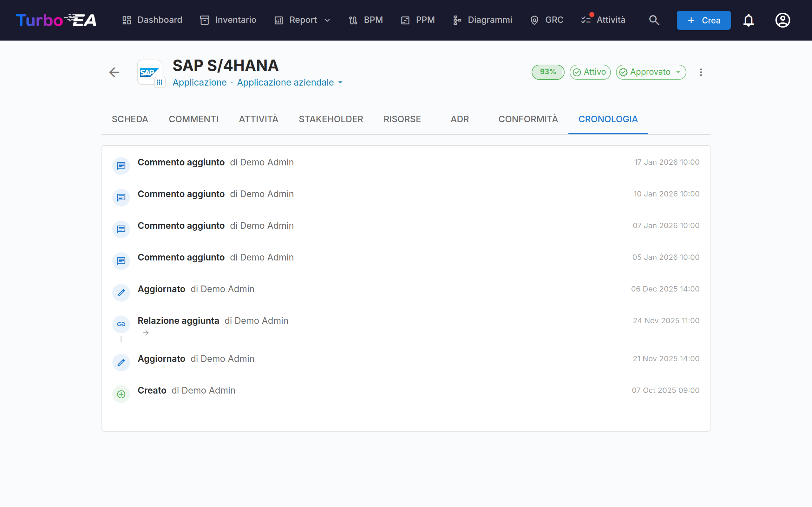Open the Applicazione type link

tap(200, 82)
